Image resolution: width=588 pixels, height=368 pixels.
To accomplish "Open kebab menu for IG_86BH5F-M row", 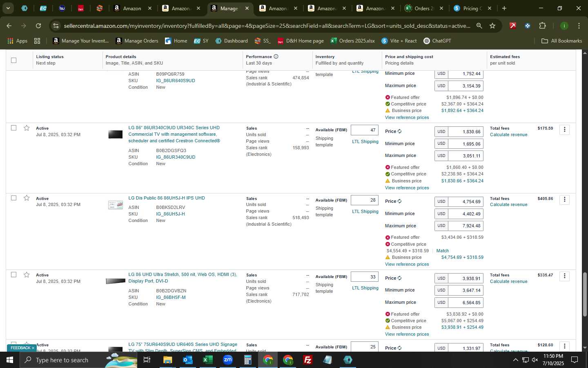I will (564, 276).
